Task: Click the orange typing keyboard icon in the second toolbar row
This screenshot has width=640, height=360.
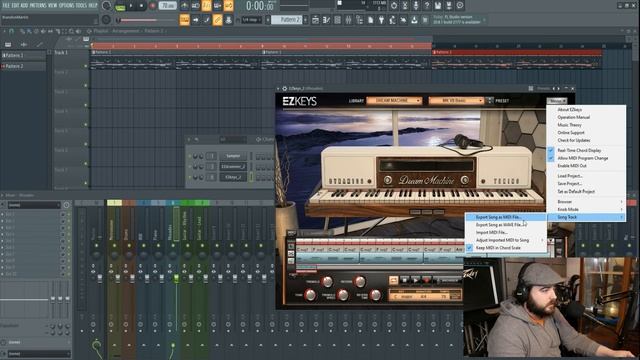Action: coord(184,20)
